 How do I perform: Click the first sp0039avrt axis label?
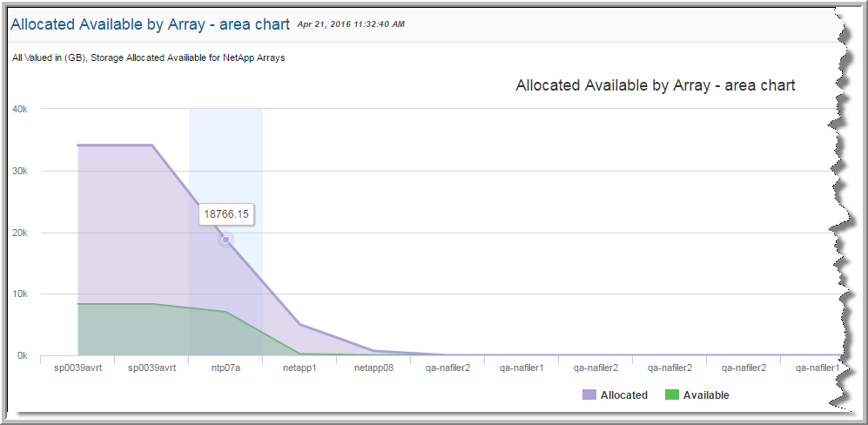click(x=78, y=368)
